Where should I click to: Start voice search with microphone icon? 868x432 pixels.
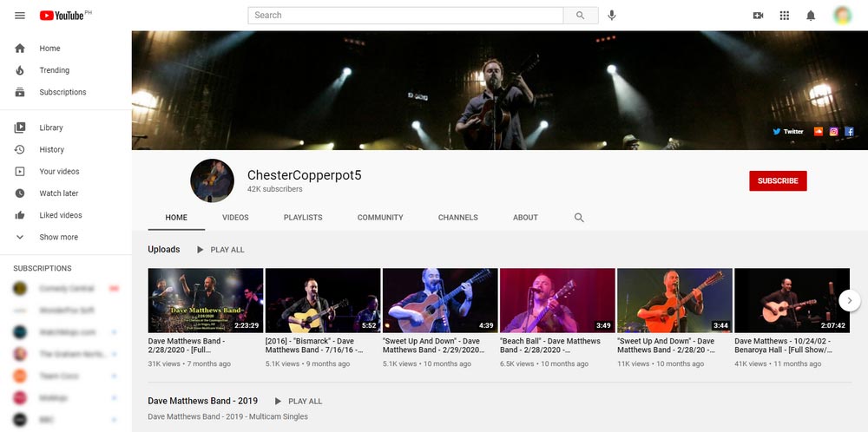612,16
